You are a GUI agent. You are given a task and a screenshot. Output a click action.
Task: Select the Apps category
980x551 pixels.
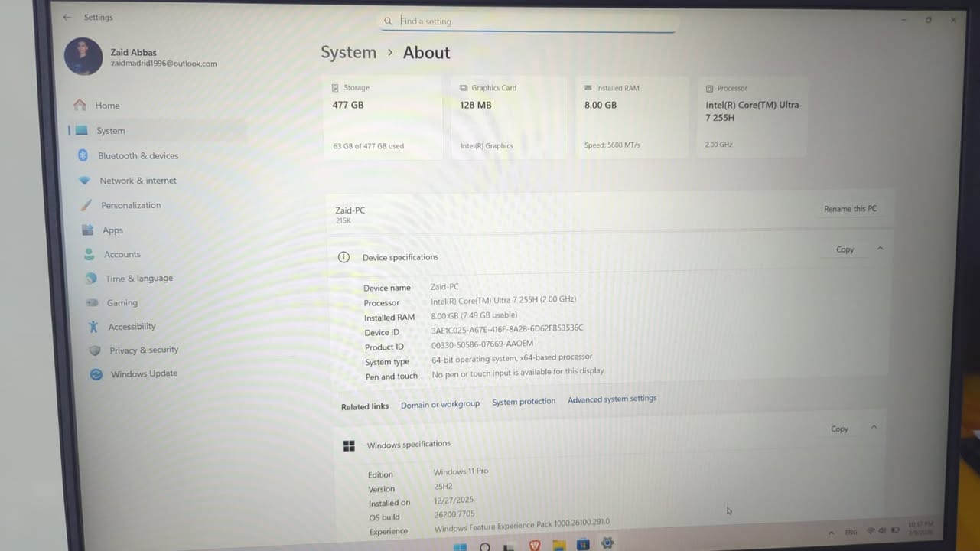click(x=112, y=230)
